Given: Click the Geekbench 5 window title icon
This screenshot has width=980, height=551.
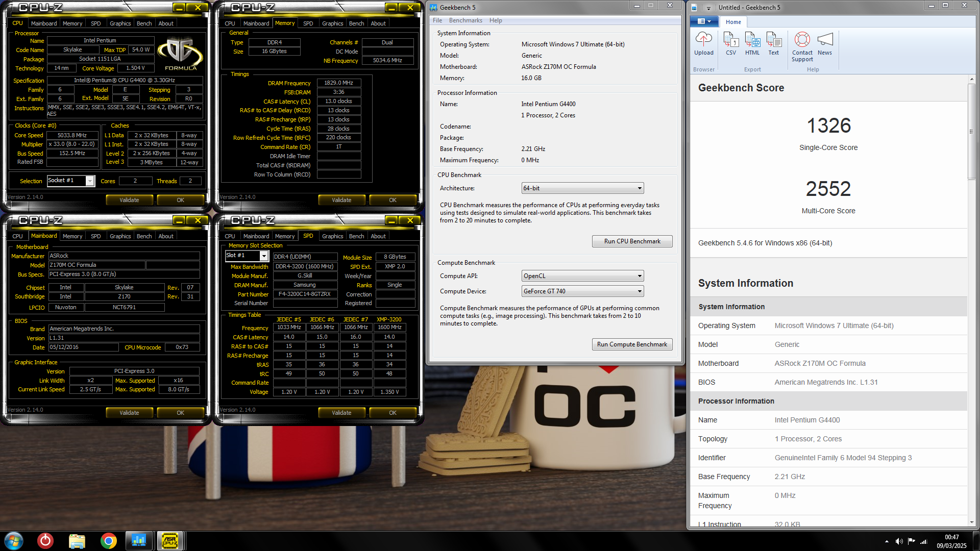Looking at the screenshot, I should point(433,8).
